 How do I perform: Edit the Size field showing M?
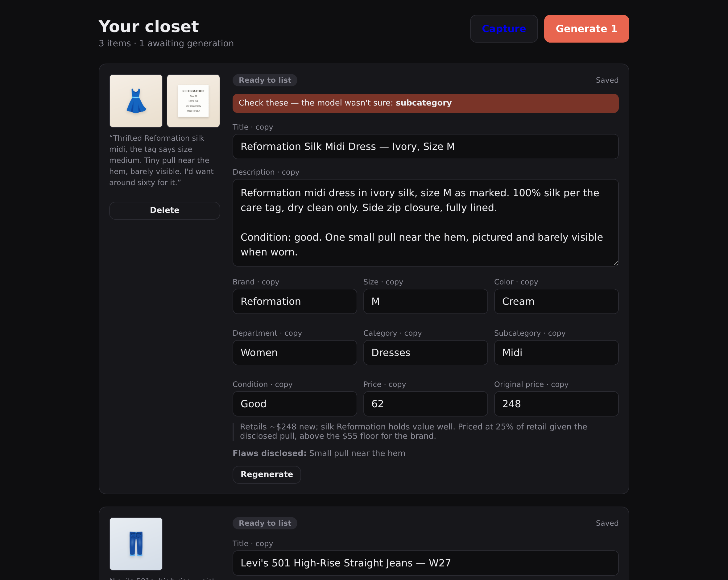[x=425, y=301]
